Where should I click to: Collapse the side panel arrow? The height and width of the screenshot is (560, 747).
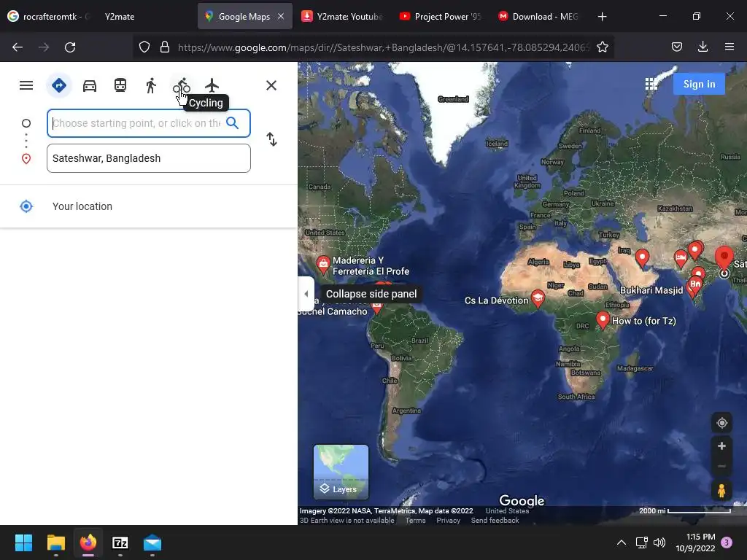pos(306,294)
